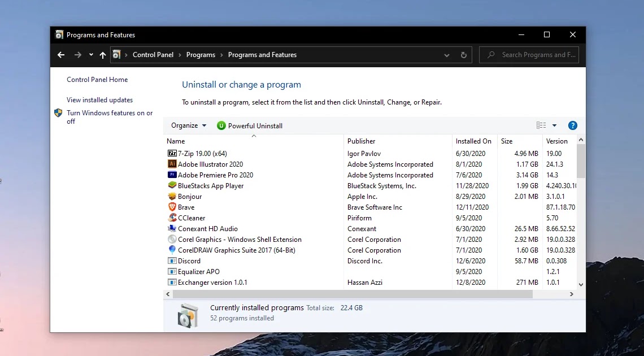The image size is (644, 356).
Task: Click the search magnifier icon
Action: coord(491,55)
